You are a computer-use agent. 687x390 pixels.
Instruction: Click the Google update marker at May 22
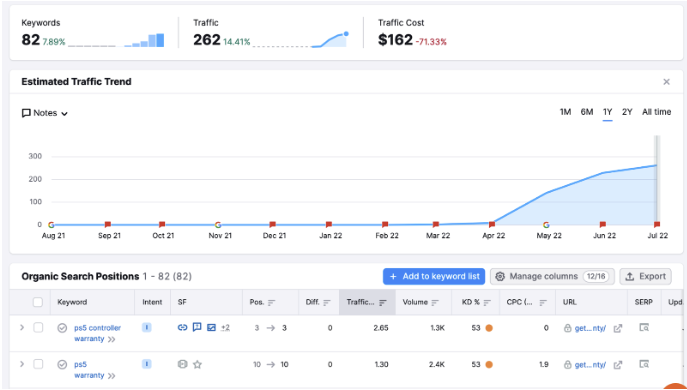point(546,225)
